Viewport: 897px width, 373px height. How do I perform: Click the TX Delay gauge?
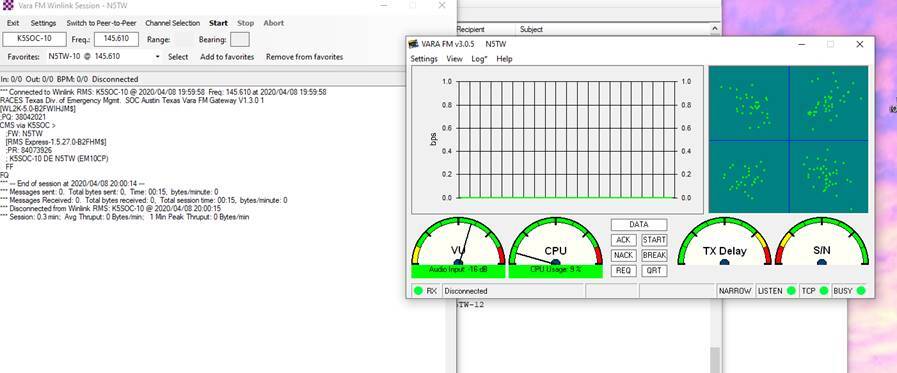tap(725, 241)
